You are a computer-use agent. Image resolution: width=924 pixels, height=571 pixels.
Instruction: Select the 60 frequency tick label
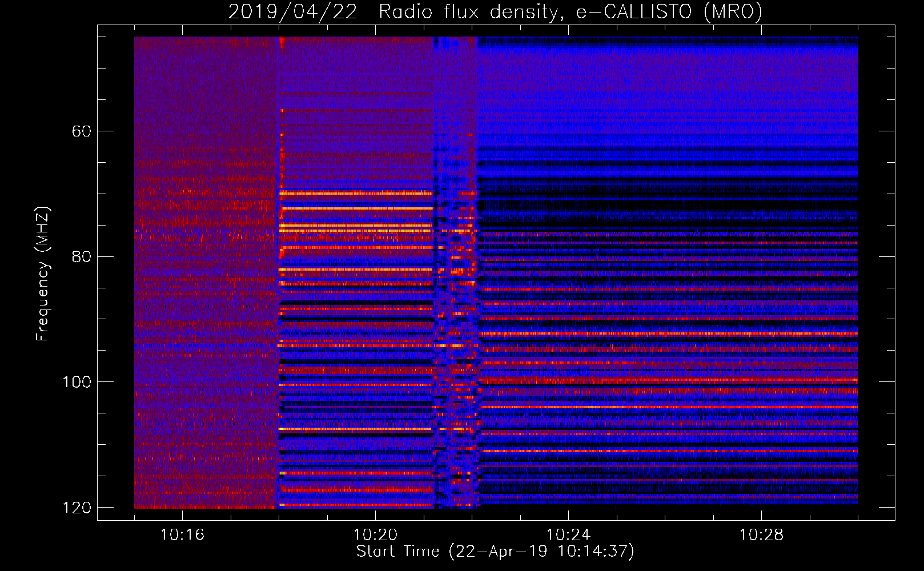(x=82, y=131)
